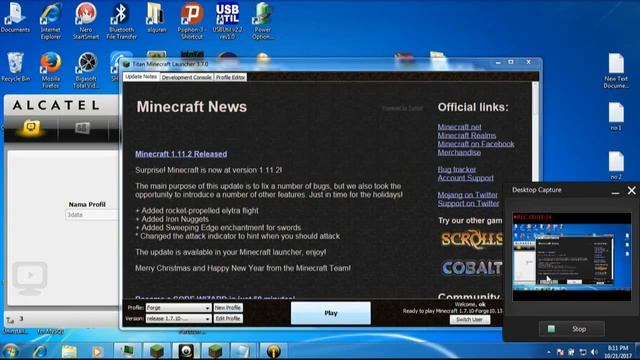Click the volume speaker icon in the system tray
The width and height of the screenshot is (640, 360).
click(x=594, y=352)
